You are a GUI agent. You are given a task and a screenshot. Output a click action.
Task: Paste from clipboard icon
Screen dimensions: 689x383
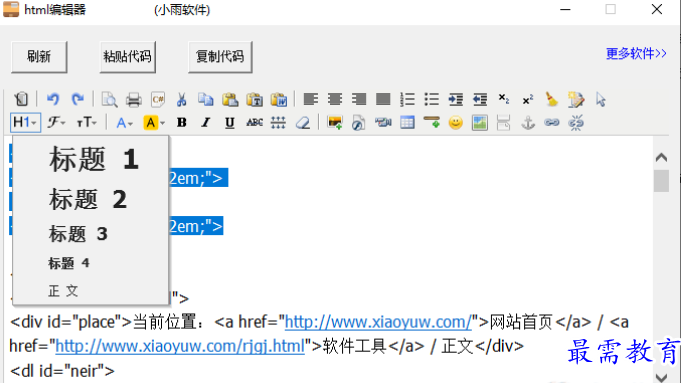(x=230, y=100)
